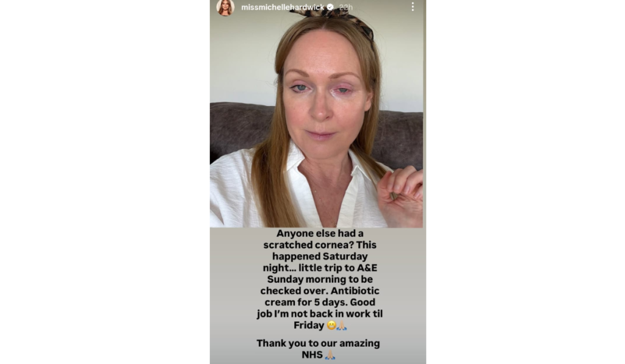Image resolution: width=625 pixels, height=364 pixels.
Task: Click the "scratched cornea? This" text line
Action: (320, 245)
